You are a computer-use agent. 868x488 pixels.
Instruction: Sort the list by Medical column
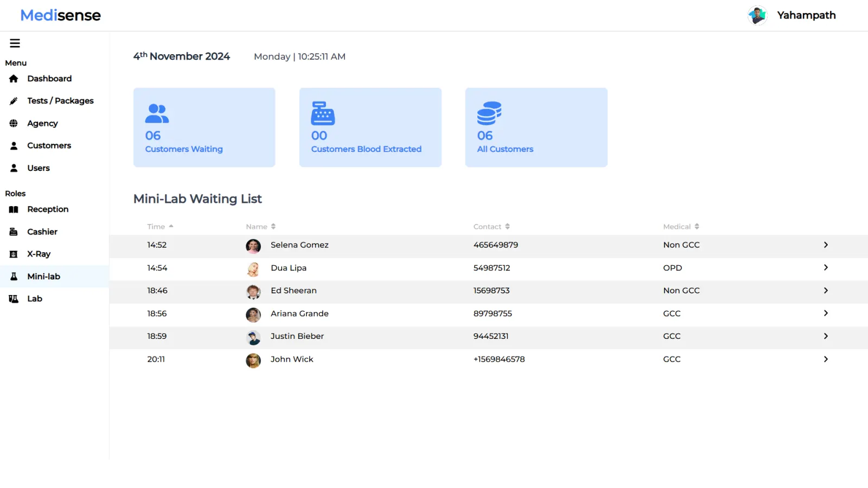[681, 227]
